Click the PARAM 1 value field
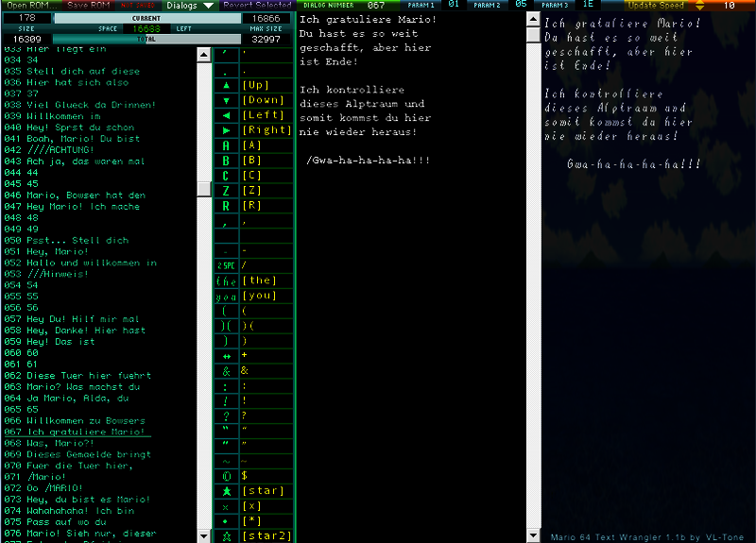 454,6
